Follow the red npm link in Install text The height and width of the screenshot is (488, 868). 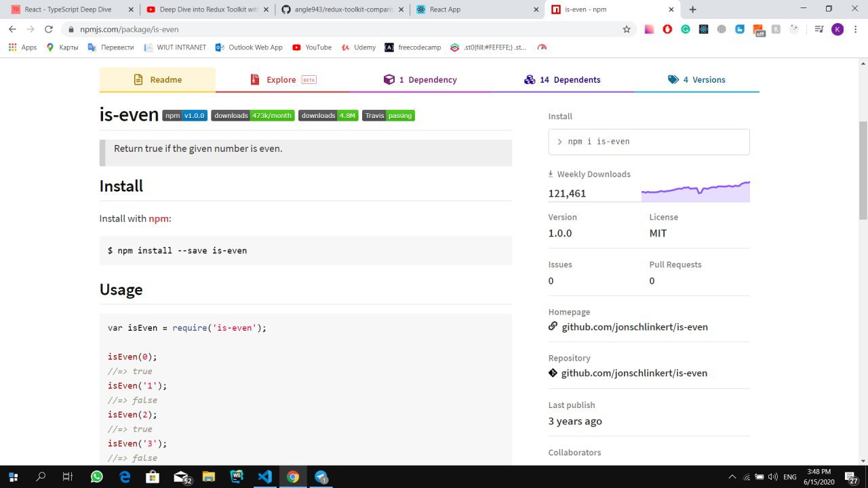coord(159,218)
